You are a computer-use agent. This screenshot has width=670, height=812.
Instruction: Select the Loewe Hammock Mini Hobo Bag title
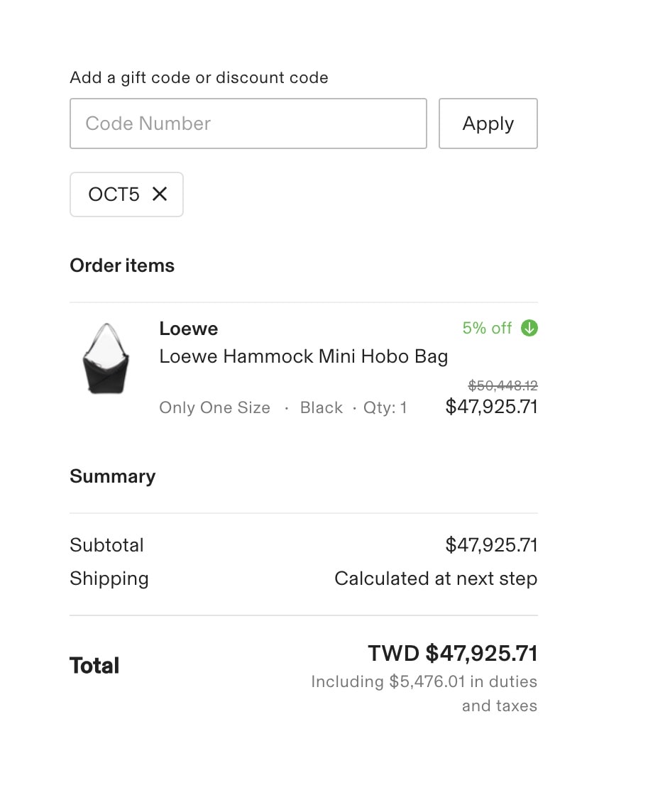tap(303, 356)
